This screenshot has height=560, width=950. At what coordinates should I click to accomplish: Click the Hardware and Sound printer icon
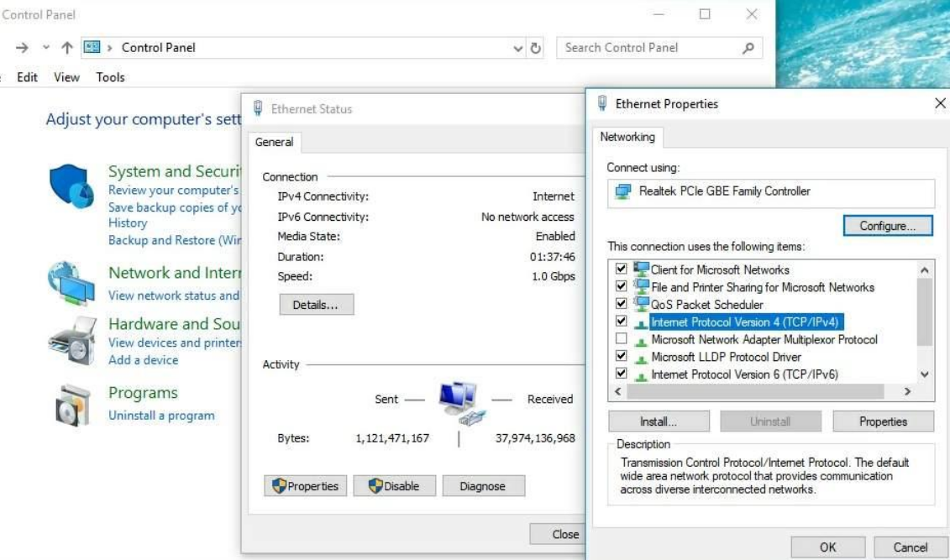pyautogui.click(x=72, y=341)
